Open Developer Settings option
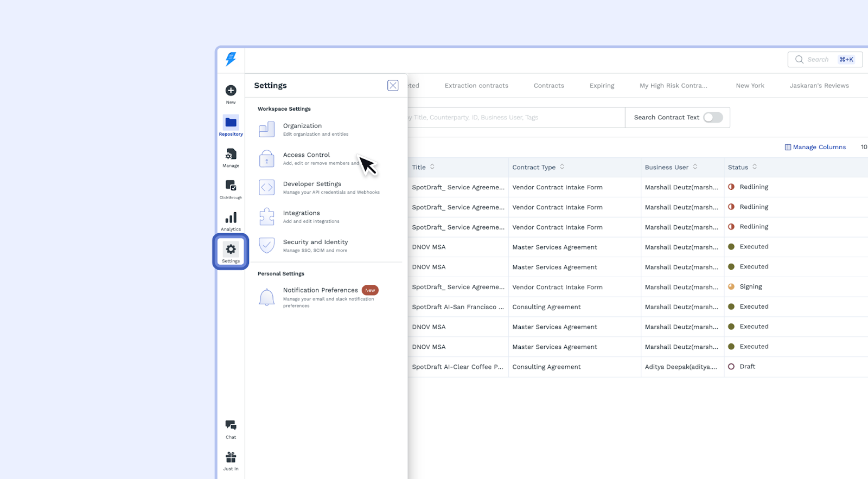The width and height of the screenshot is (868, 479). coord(312,184)
